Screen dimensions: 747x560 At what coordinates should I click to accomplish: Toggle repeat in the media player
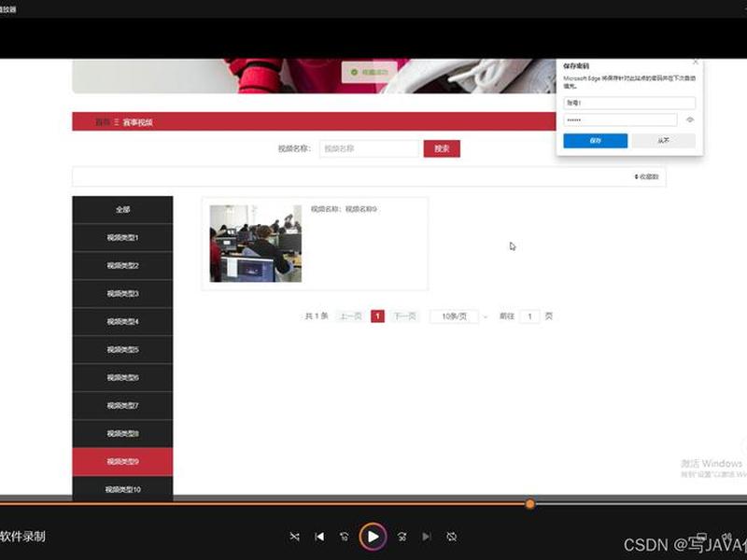(452, 537)
